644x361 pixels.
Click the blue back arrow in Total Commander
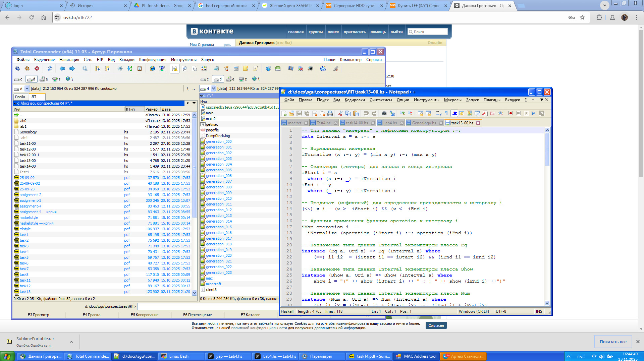pos(62,69)
